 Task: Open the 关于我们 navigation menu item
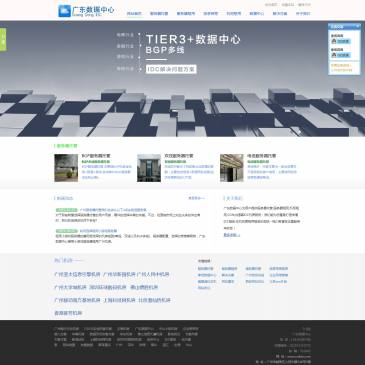pyautogui.click(x=303, y=14)
